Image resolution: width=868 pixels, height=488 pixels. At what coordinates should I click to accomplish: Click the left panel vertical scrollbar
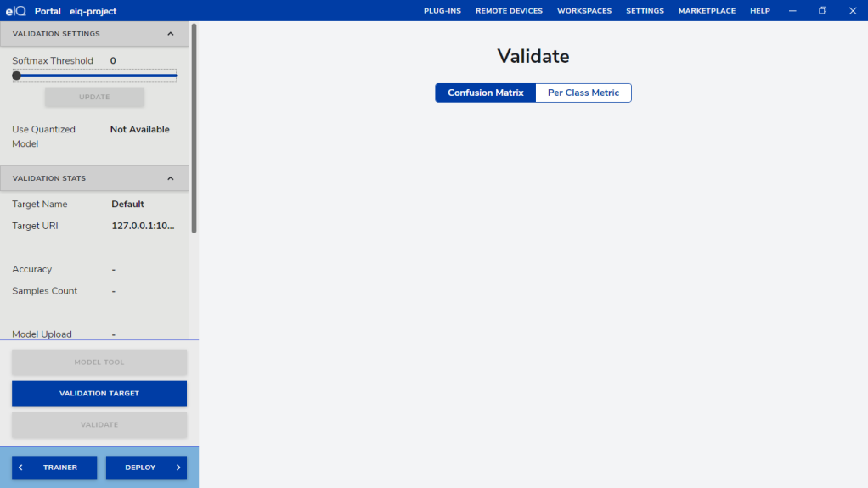(194, 127)
